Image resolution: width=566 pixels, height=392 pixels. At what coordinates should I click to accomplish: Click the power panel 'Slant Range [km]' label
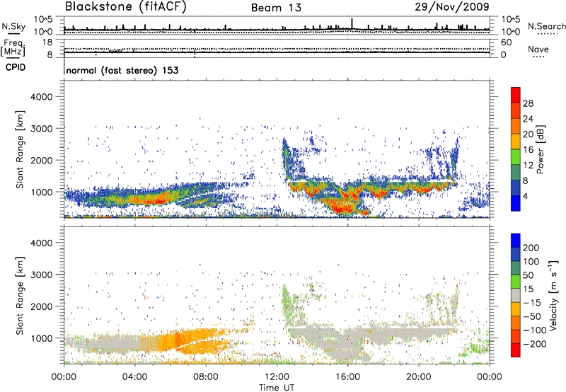pyautogui.click(x=20, y=149)
